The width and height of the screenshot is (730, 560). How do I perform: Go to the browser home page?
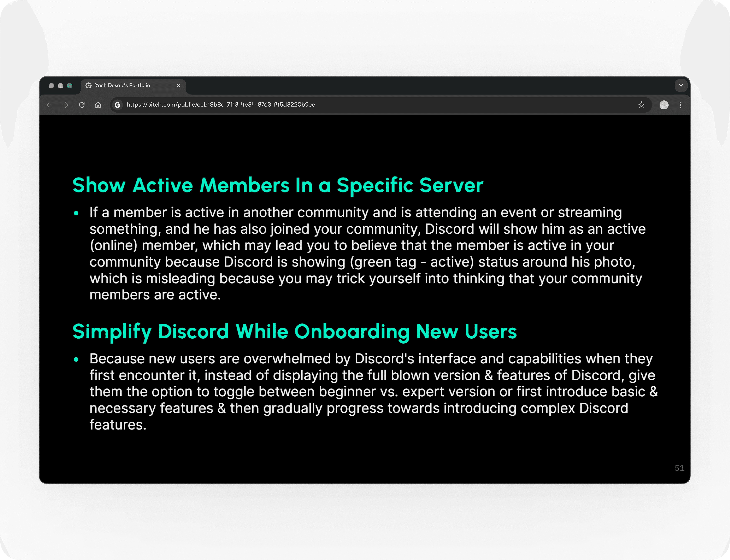(98, 105)
